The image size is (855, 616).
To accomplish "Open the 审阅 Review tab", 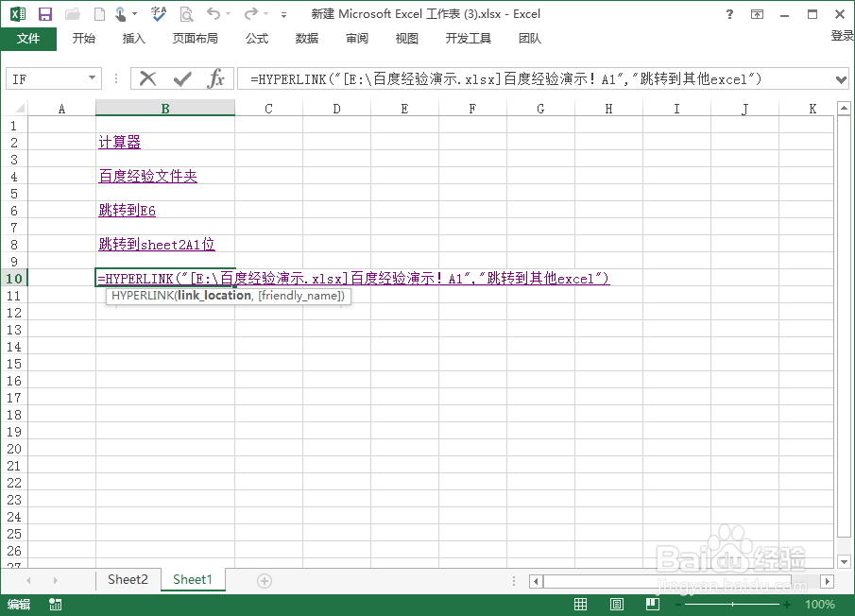I will [x=357, y=38].
